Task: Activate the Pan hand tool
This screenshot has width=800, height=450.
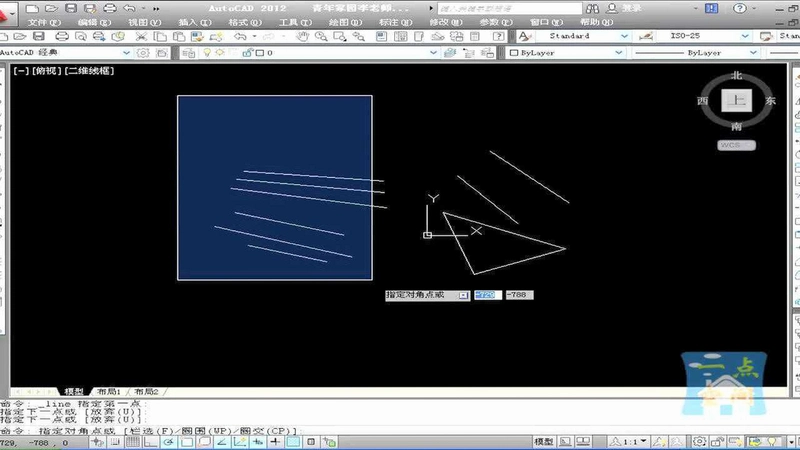Action: click(x=303, y=36)
